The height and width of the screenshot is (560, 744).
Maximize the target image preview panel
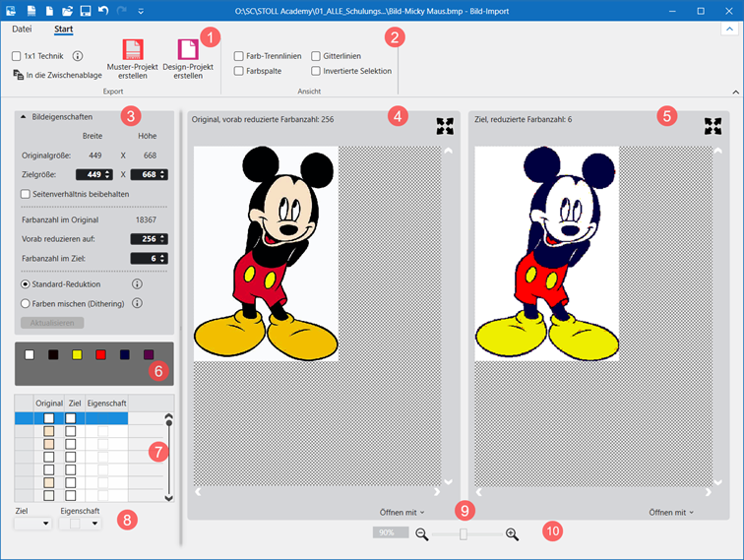(x=713, y=126)
